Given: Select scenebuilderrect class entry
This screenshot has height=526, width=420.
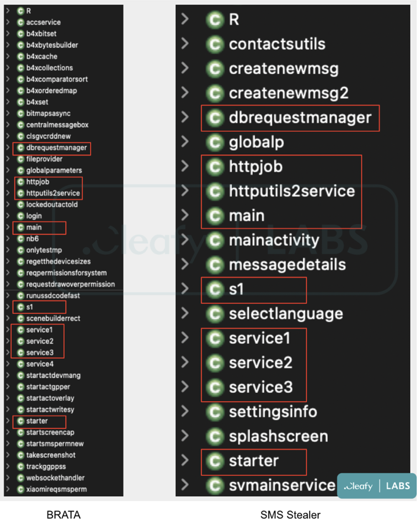Looking at the screenshot, I should tap(53, 318).
